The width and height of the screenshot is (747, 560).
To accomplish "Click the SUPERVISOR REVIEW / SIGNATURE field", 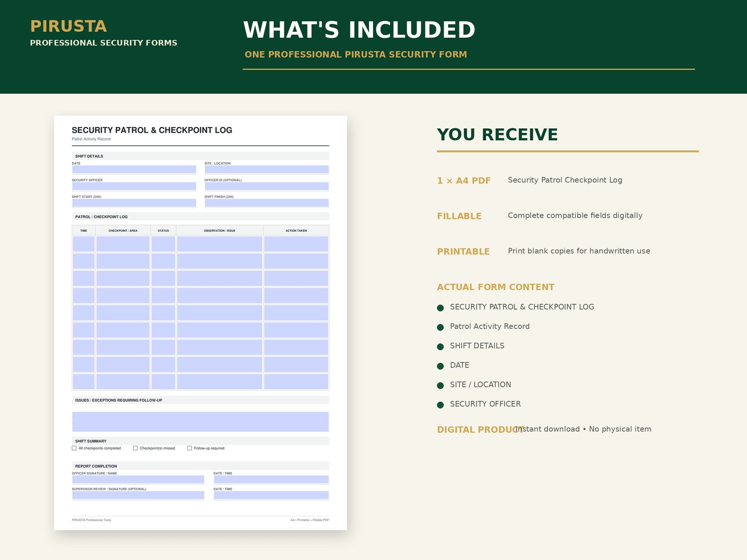I will coord(138,495).
